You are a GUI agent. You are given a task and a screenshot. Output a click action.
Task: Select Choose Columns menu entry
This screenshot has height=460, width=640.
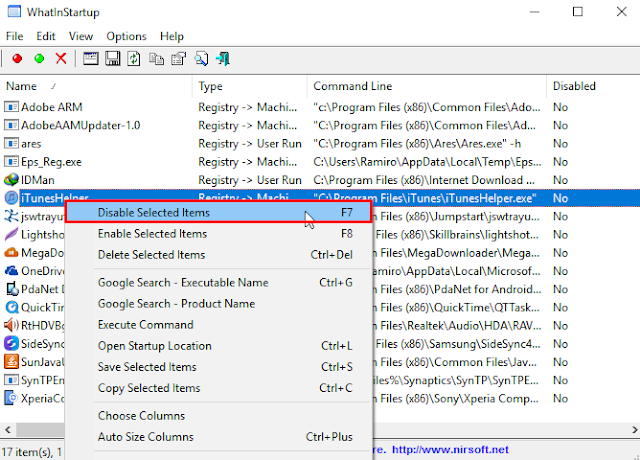coord(218,416)
